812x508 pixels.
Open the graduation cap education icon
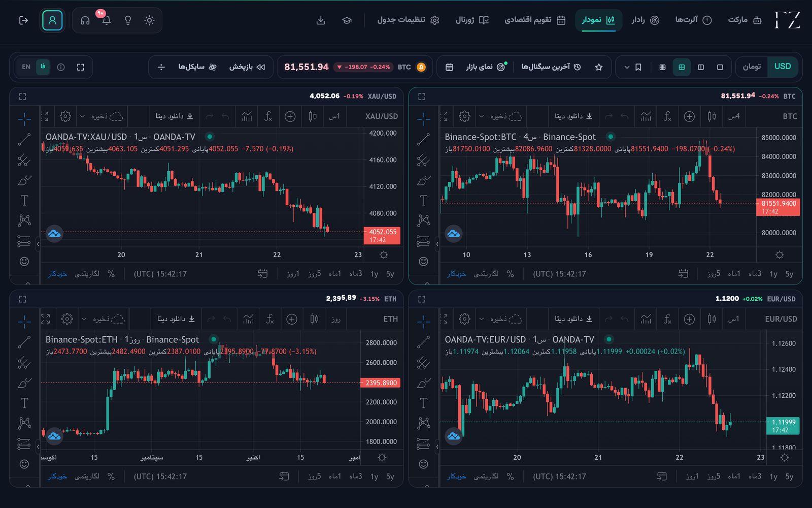click(347, 20)
